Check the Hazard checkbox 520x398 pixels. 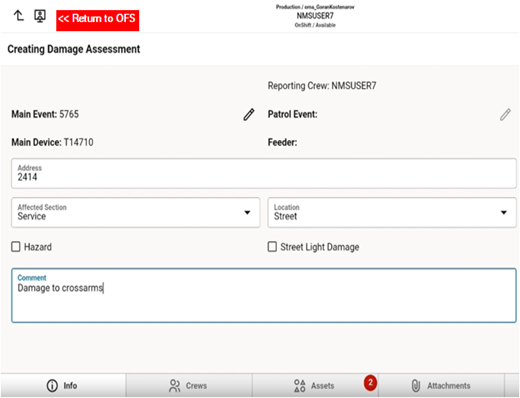pos(16,247)
